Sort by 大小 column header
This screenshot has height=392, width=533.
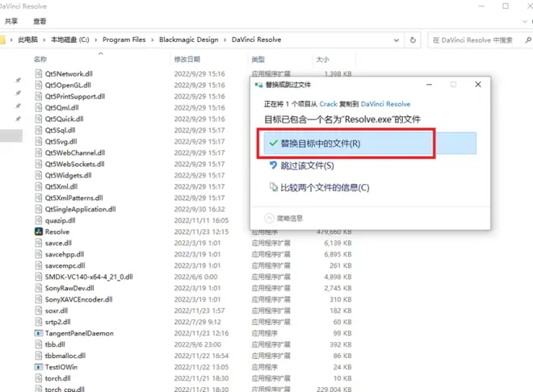(x=322, y=60)
